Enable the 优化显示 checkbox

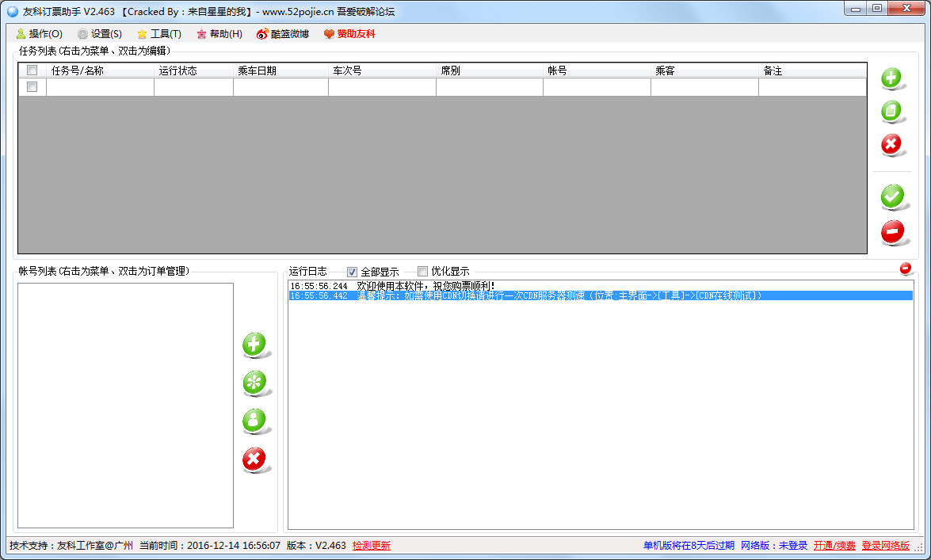tap(423, 272)
